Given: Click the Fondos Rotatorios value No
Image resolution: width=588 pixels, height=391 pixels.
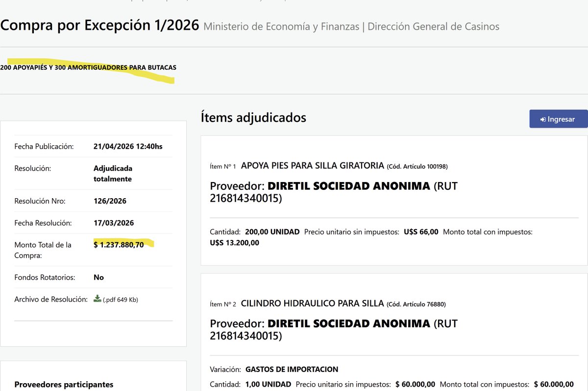Looking at the screenshot, I should [x=98, y=277].
